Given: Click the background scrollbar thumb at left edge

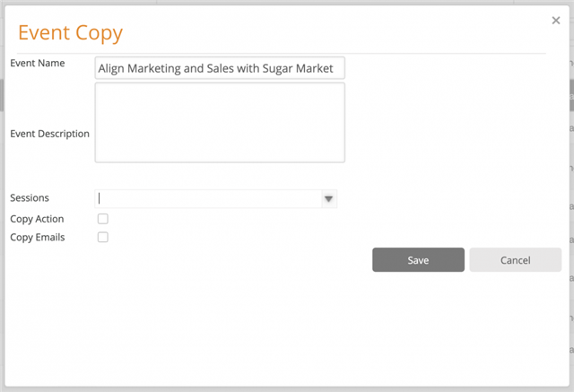Looking at the screenshot, I should [2, 95].
